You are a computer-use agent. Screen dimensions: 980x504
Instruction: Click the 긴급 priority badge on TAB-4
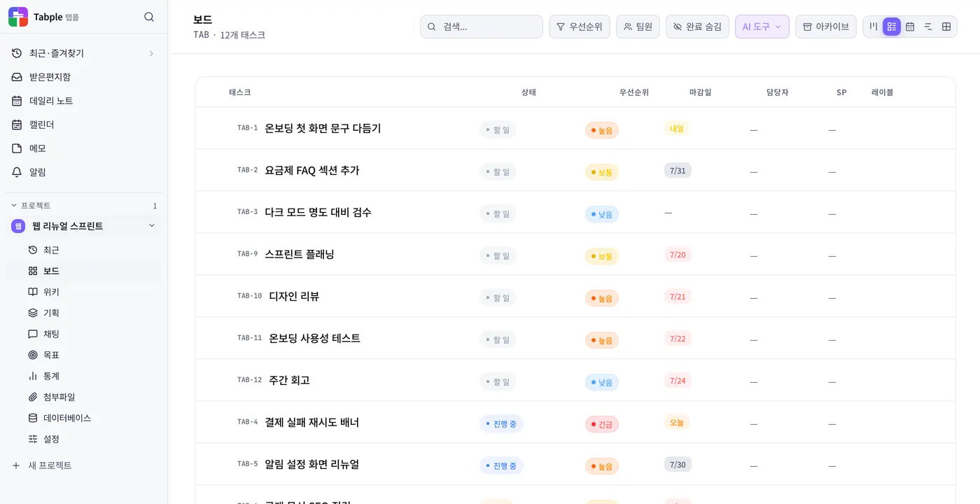(x=602, y=424)
